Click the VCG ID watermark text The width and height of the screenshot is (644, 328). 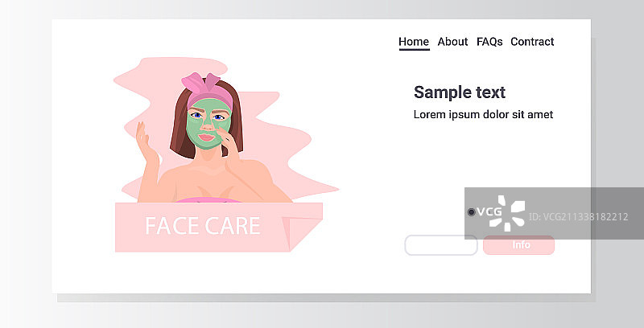(578, 217)
